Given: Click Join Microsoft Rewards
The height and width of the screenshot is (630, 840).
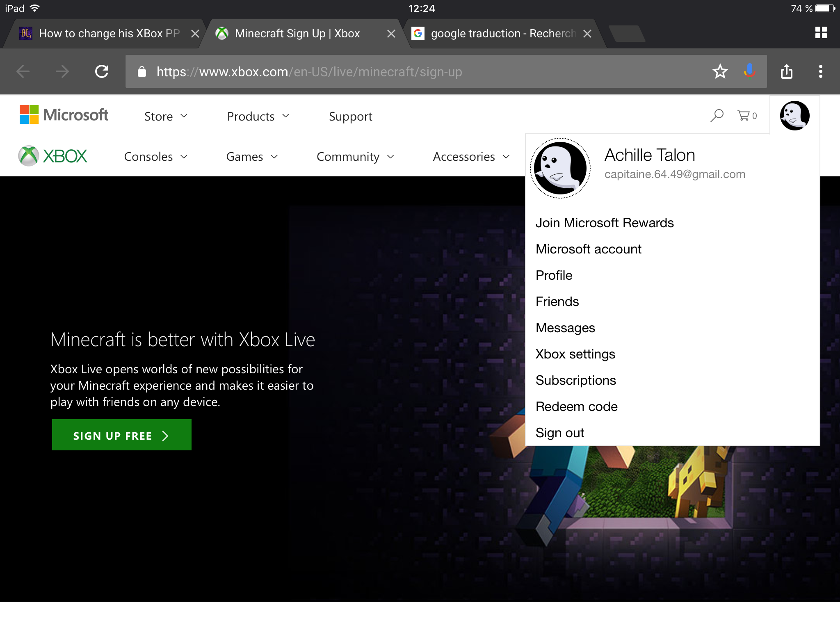Looking at the screenshot, I should [x=605, y=223].
